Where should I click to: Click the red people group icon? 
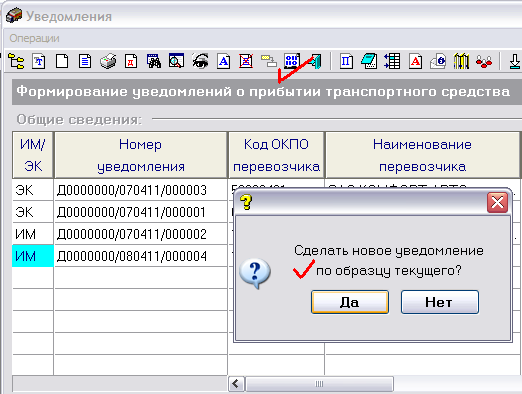point(484,61)
